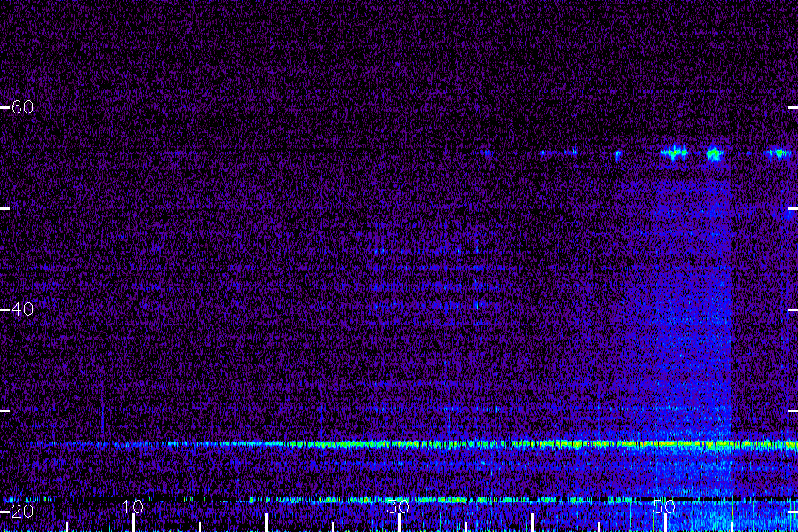Click the "30" time axis label
Viewport: 798px width, 532px height.
[398, 506]
